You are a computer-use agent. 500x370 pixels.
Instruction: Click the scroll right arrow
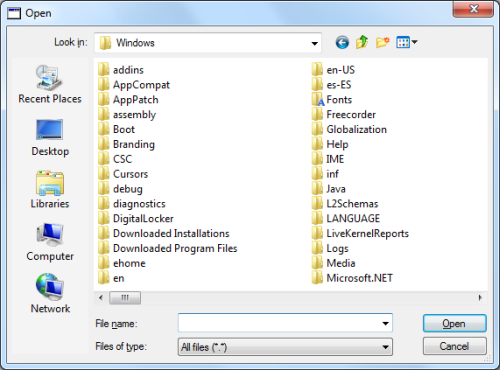[480, 298]
